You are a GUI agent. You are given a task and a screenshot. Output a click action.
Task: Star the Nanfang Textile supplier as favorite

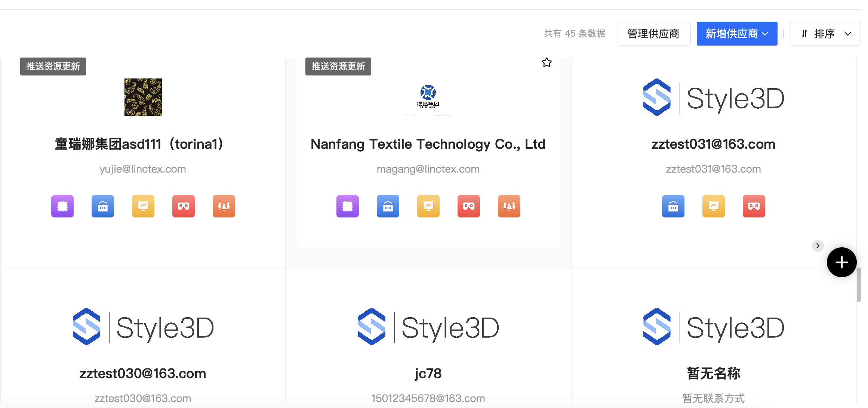(x=547, y=62)
